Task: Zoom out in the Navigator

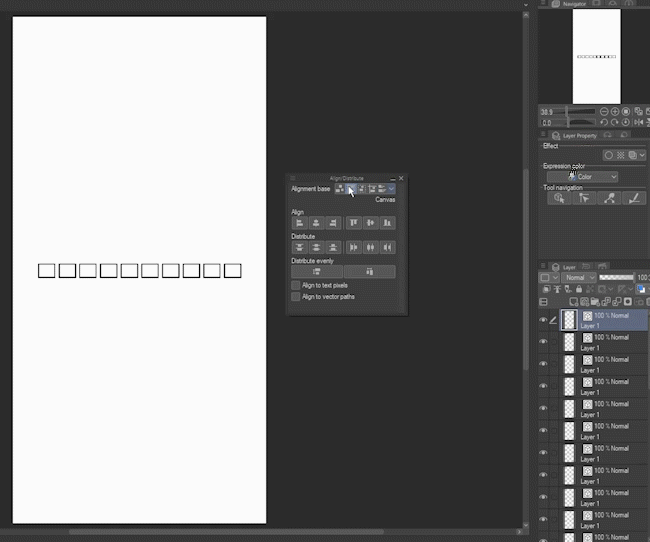Action: 604,112
